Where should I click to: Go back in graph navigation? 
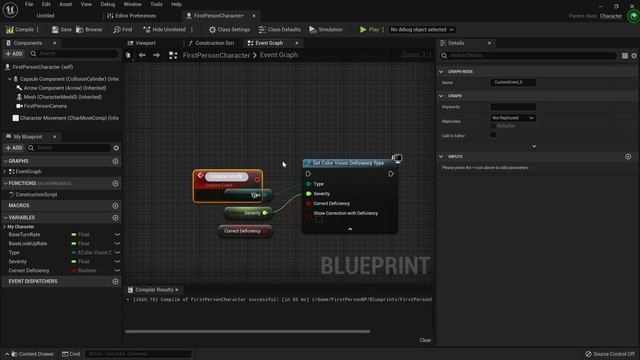point(142,55)
